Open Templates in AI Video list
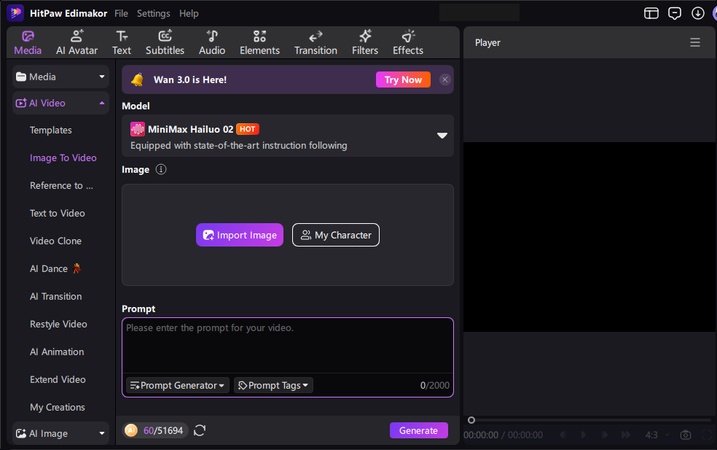The image size is (717, 450). (x=51, y=130)
